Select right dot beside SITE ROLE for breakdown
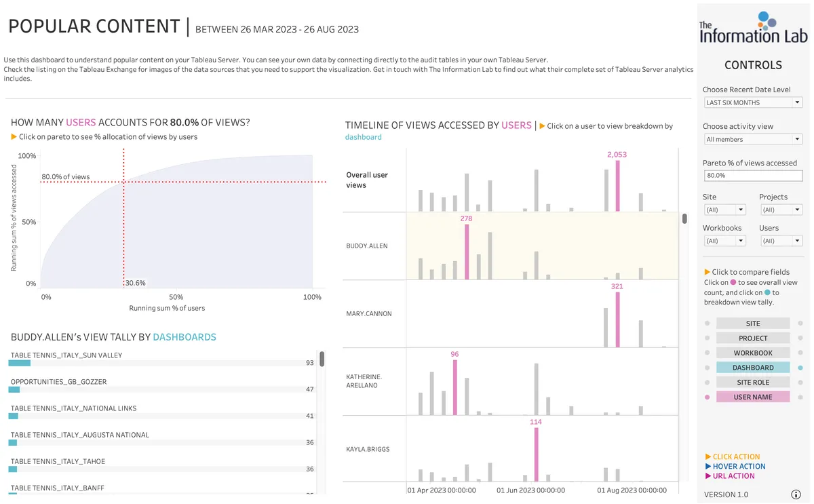Viewport: 814px width, 504px height. (800, 382)
